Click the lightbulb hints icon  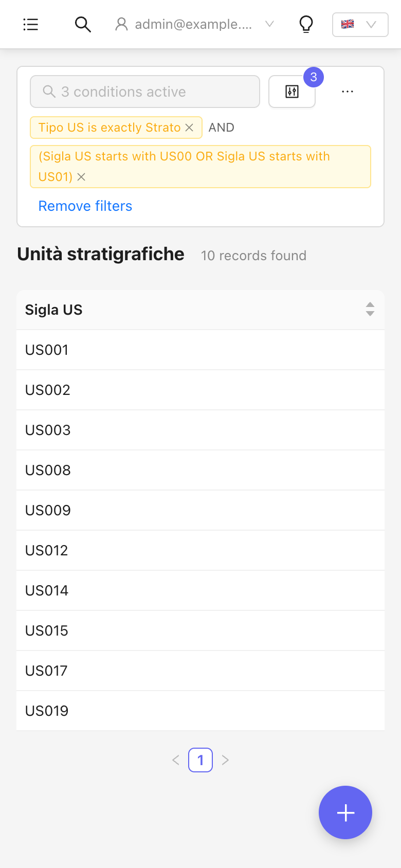click(x=306, y=24)
